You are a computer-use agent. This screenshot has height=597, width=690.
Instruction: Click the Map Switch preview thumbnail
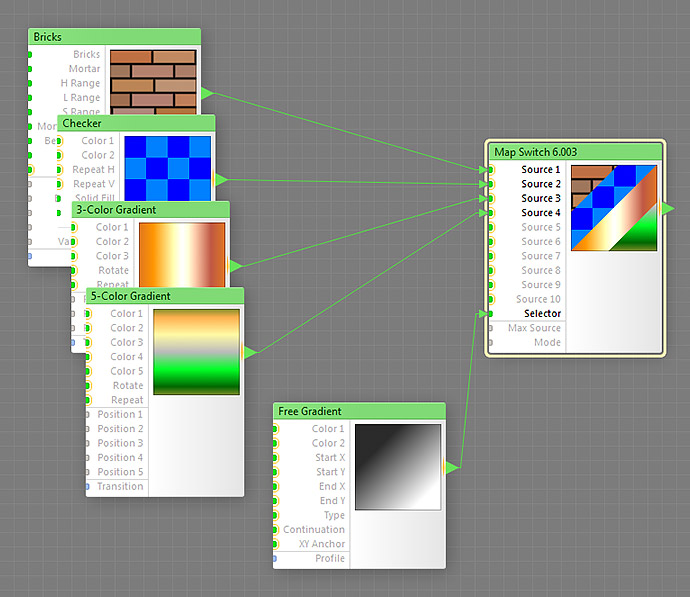click(x=614, y=208)
